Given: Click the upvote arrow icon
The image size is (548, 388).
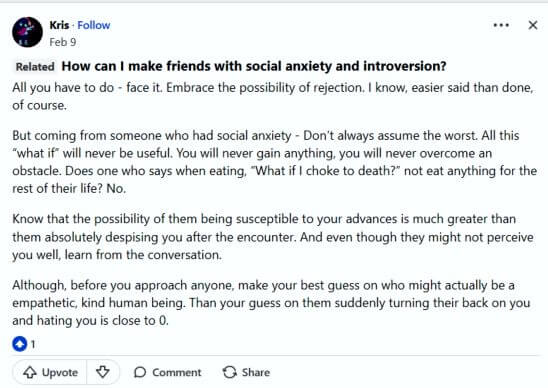Looking at the screenshot, I should tap(30, 372).
